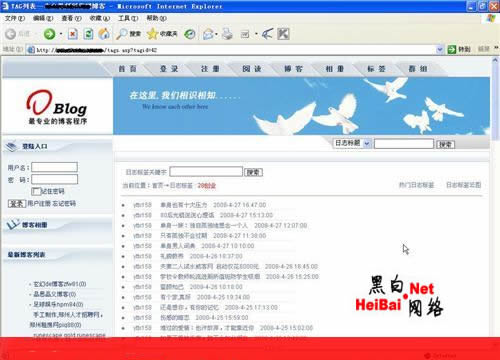This screenshot has width=500, height=360.
Task: Refresh the page using the Refresh icon
Action: pos(88,34)
